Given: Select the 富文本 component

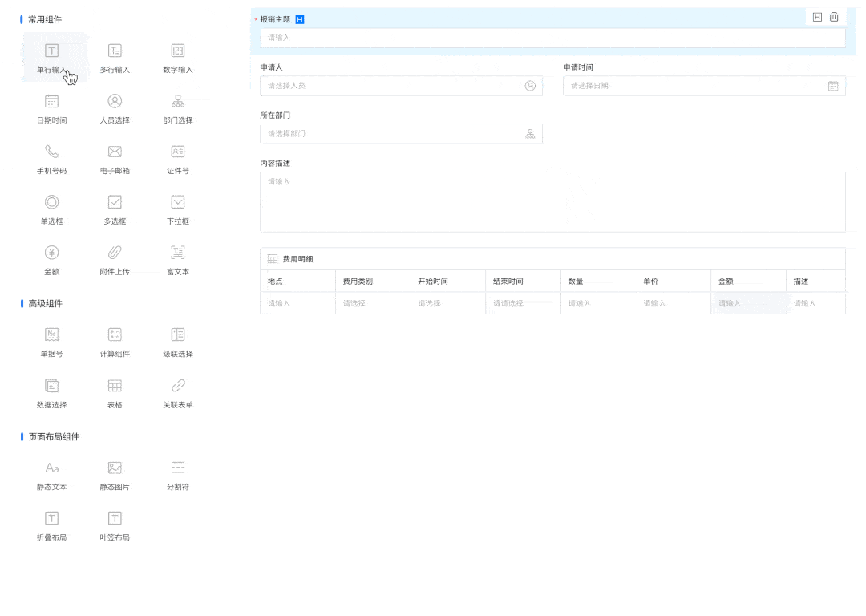Looking at the screenshot, I should [x=178, y=260].
